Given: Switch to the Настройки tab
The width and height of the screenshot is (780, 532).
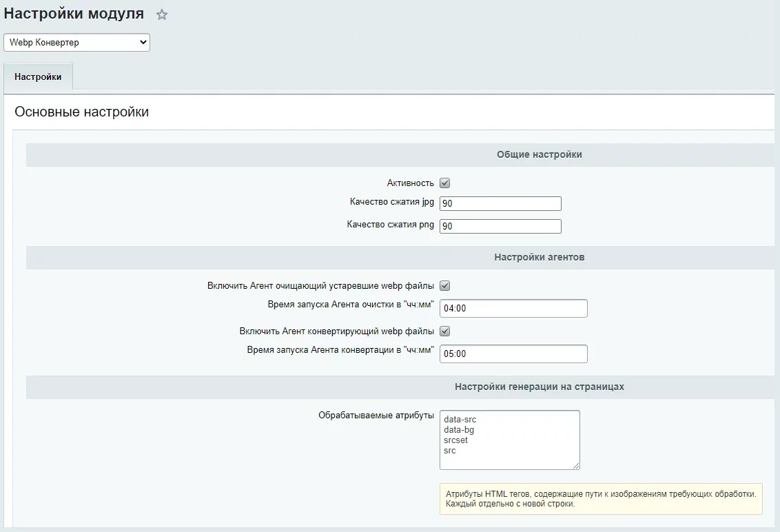Looking at the screenshot, I should point(38,77).
